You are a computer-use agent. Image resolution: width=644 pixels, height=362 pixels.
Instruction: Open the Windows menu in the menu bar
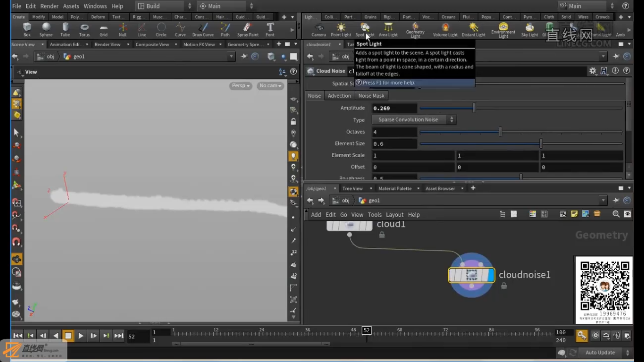pyautogui.click(x=95, y=6)
